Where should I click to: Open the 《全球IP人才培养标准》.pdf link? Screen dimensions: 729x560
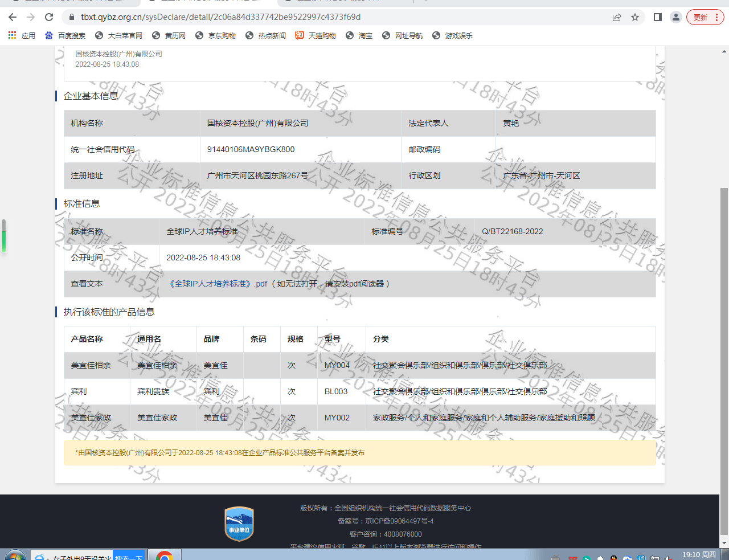pos(219,284)
